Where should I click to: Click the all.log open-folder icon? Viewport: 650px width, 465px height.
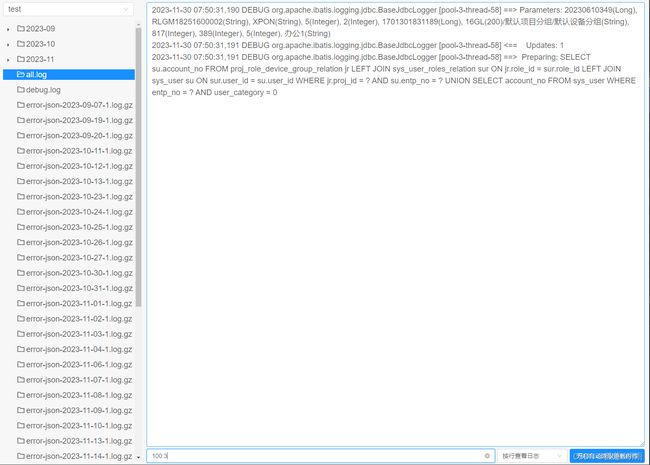pyautogui.click(x=21, y=74)
